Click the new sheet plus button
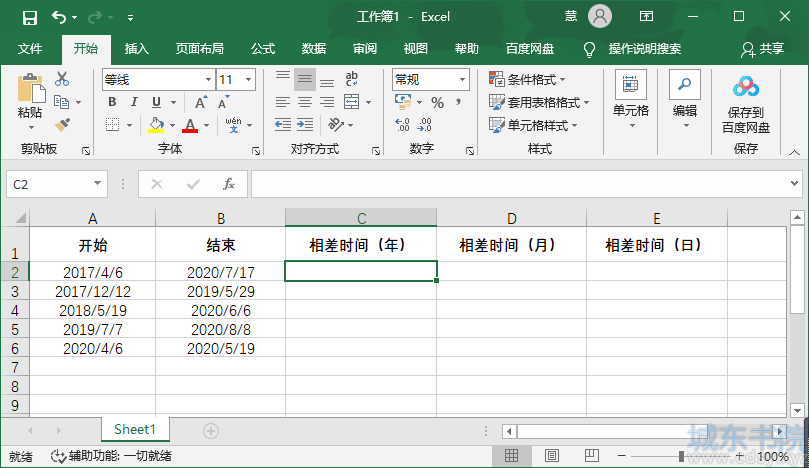Screen dimensions: 809x468 [211, 431]
